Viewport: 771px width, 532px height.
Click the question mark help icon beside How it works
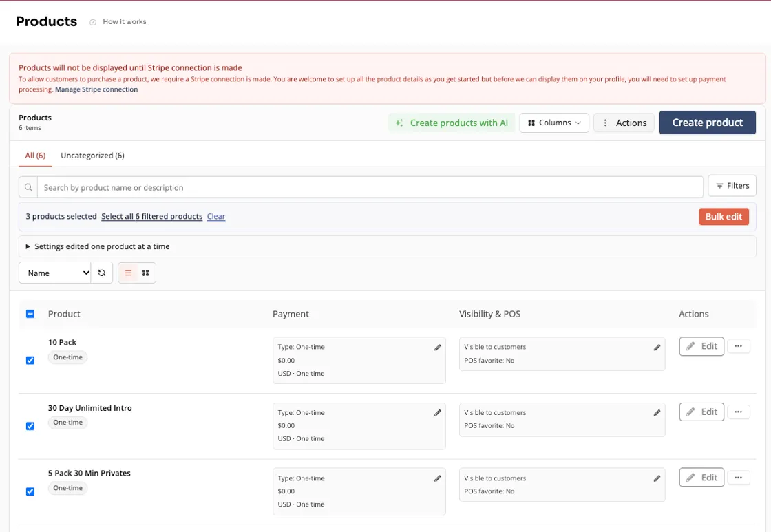click(x=92, y=22)
